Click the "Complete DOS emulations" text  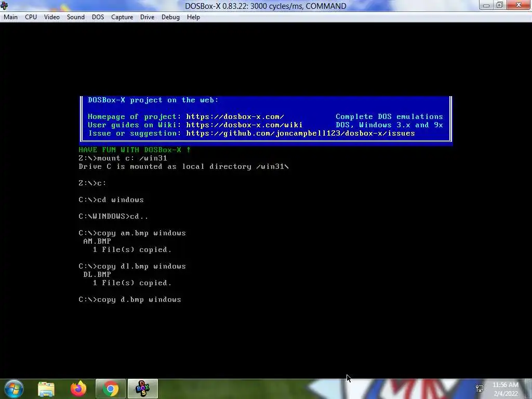(389, 117)
